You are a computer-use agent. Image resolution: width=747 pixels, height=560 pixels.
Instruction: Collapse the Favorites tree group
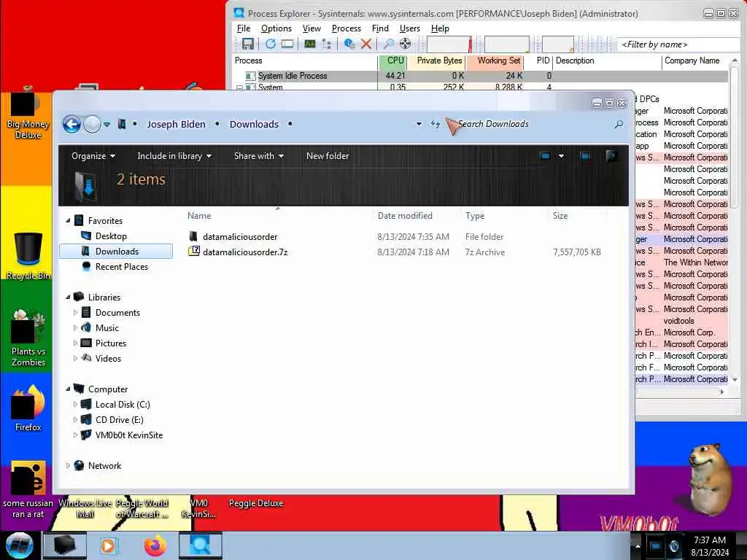click(68, 220)
